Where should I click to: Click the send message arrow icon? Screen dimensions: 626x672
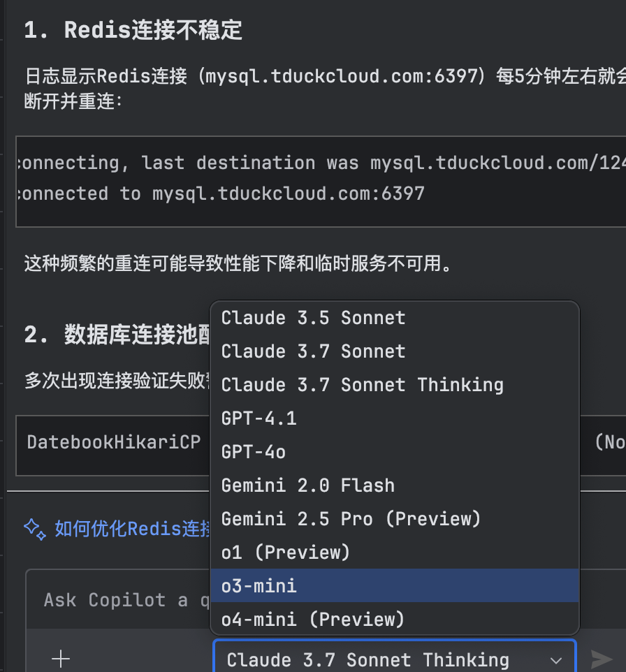point(602,659)
